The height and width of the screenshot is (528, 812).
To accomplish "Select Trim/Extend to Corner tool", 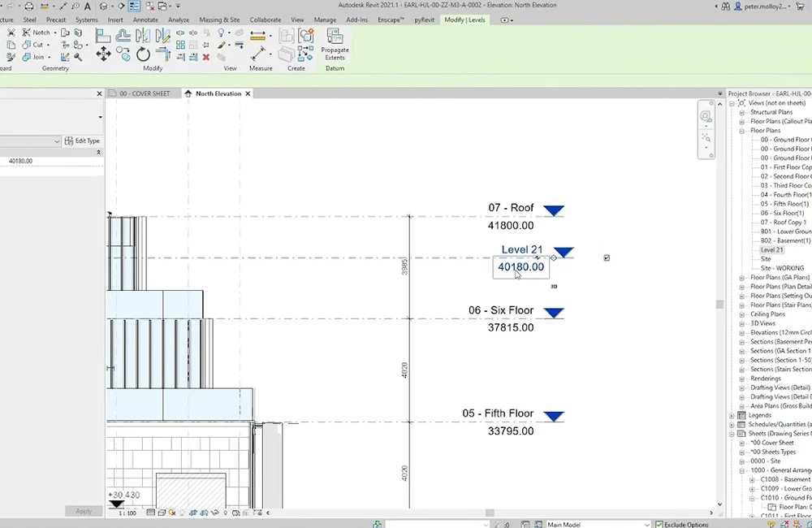I will point(162,54).
